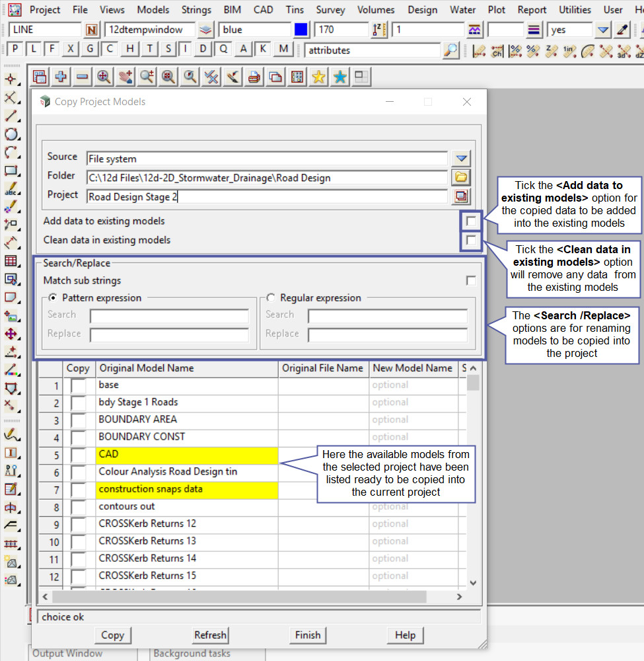
Task: Open the project list icon beside Project field
Action: 461,196
